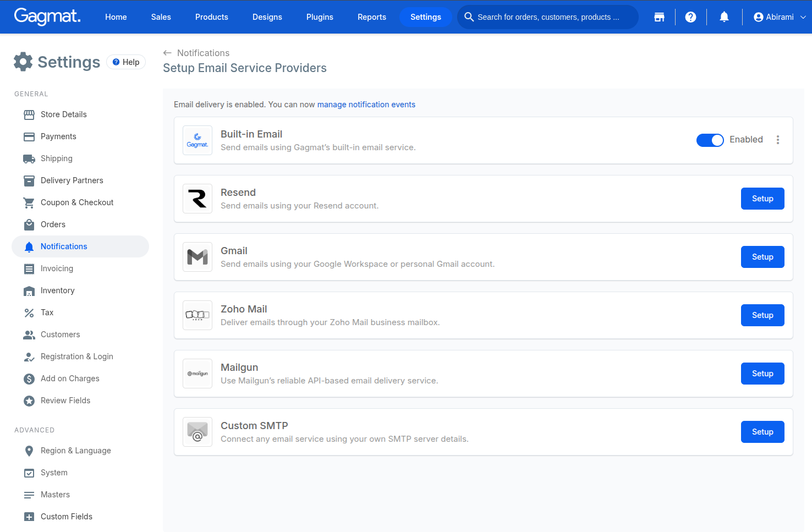
Task: Set up the Zoho Mail provider
Action: click(x=762, y=315)
